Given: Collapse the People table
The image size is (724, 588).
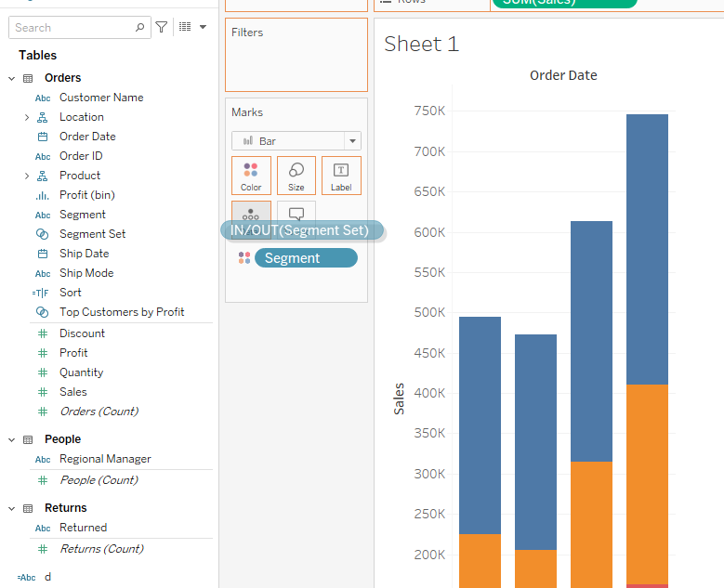Looking at the screenshot, I should (11, 440).
